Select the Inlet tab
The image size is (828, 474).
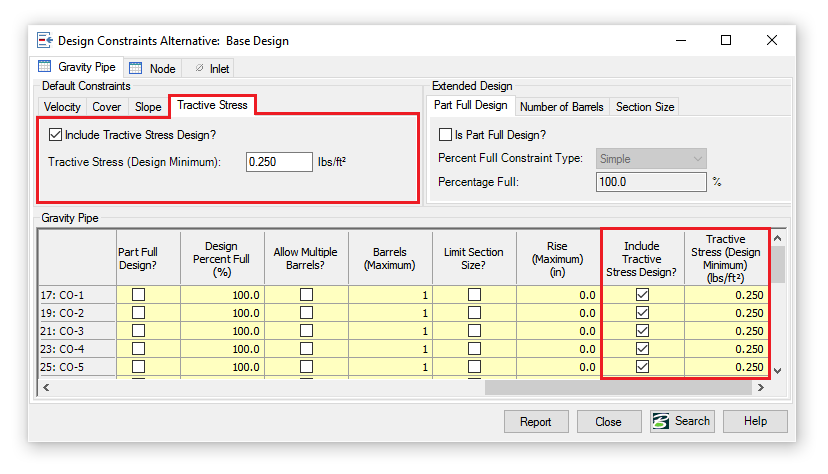pos(211,69)
